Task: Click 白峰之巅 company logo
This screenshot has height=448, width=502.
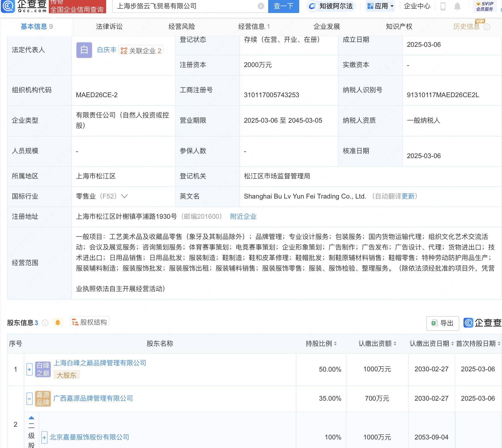Action: pyautogui.click(x=43, y=369)
